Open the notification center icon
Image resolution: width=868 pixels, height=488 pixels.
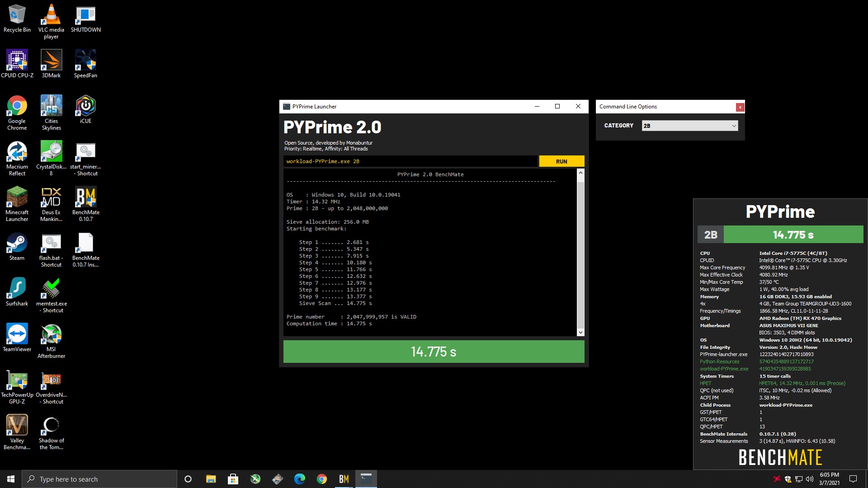(x=853, y=479)
